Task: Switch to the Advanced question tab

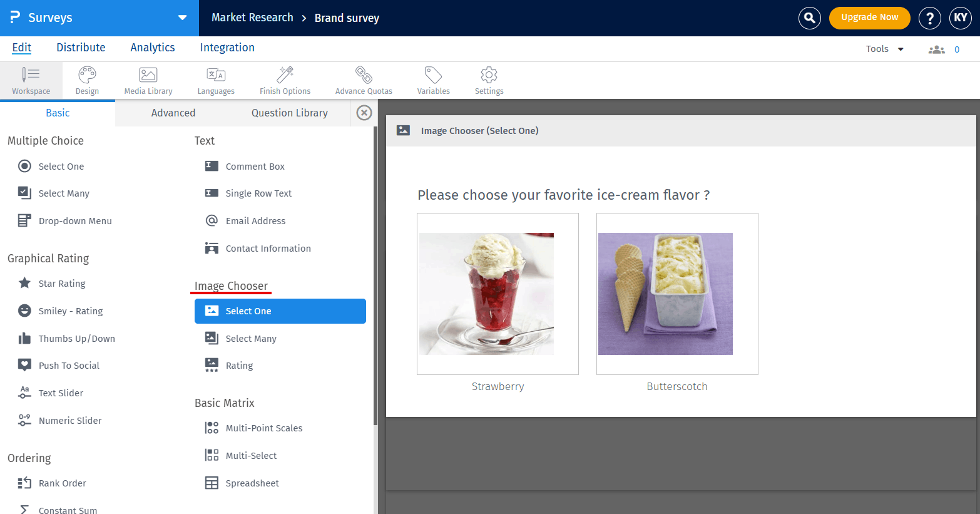Action: point(173,113)
